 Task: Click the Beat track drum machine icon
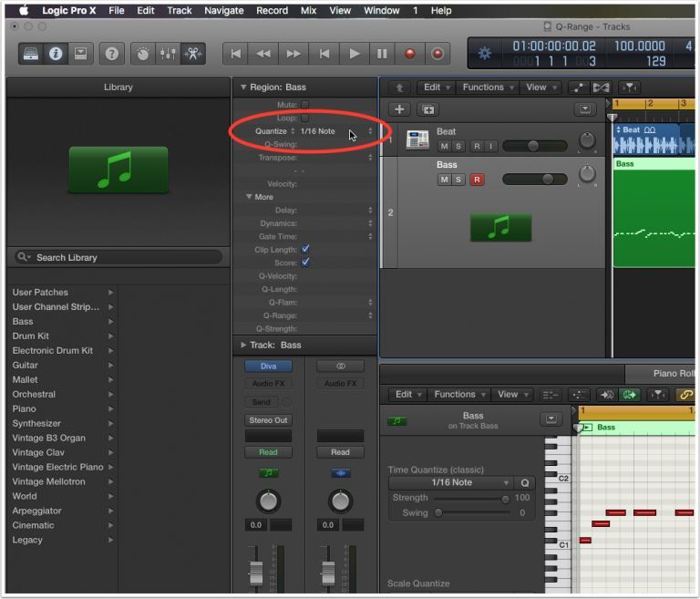(417, 139)
